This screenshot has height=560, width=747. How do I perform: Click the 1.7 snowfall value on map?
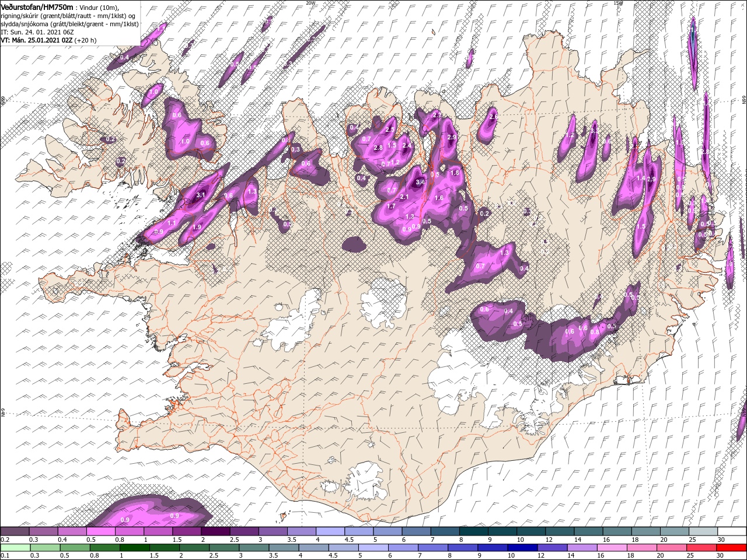click(391, 206)
